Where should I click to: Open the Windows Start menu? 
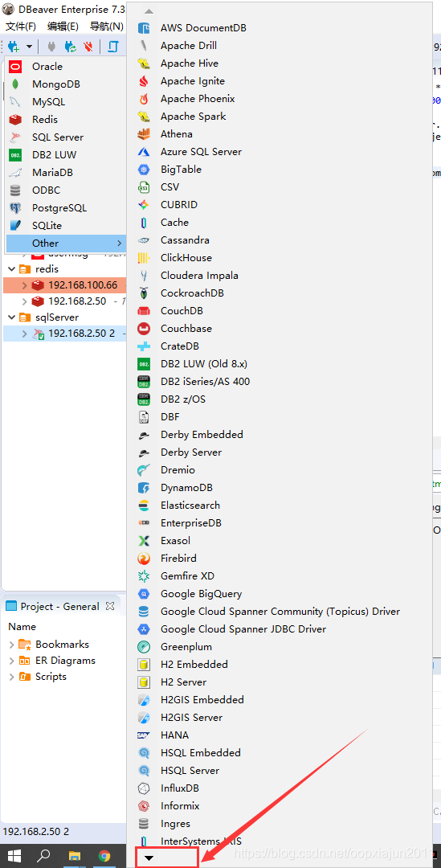click(14, 856)
